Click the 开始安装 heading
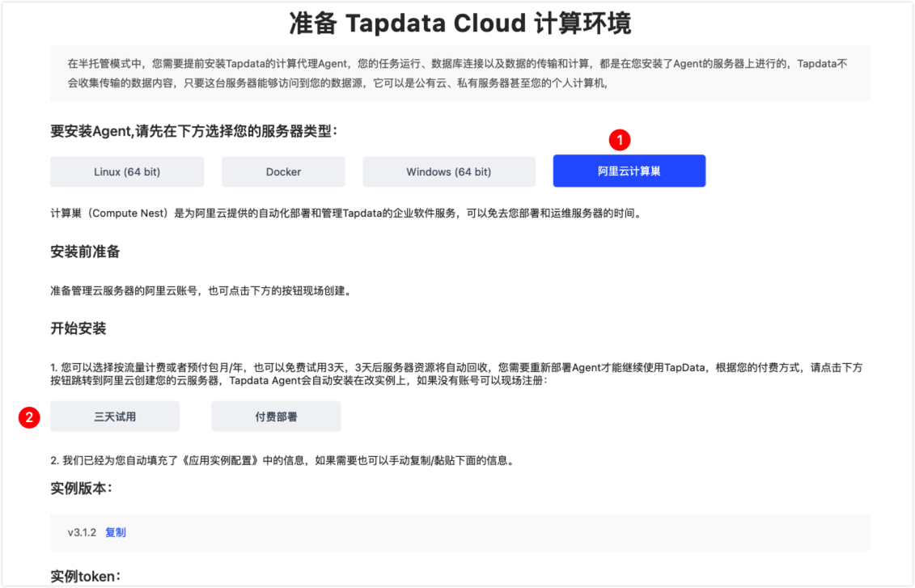 (x=78, y=328)
